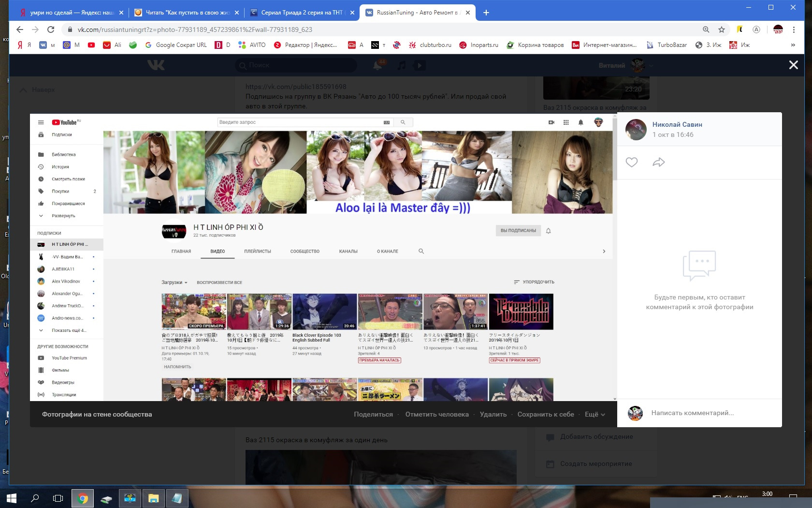Screen dimensions: 812x508
Task: Open the VK 'м' bookmark
Action: [x=47, y=45]
